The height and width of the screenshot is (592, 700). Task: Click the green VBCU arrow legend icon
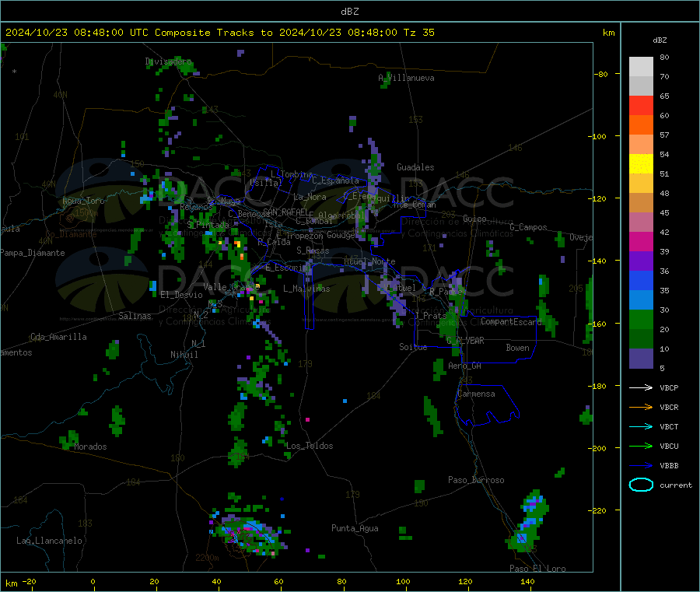[641, 446]
